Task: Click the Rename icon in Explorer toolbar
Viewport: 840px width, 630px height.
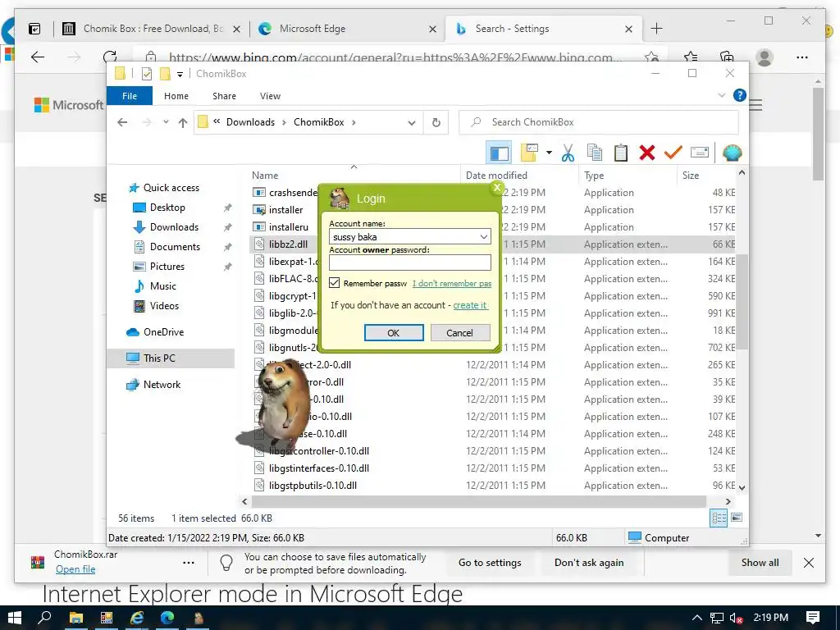Action: coord(700,153)
